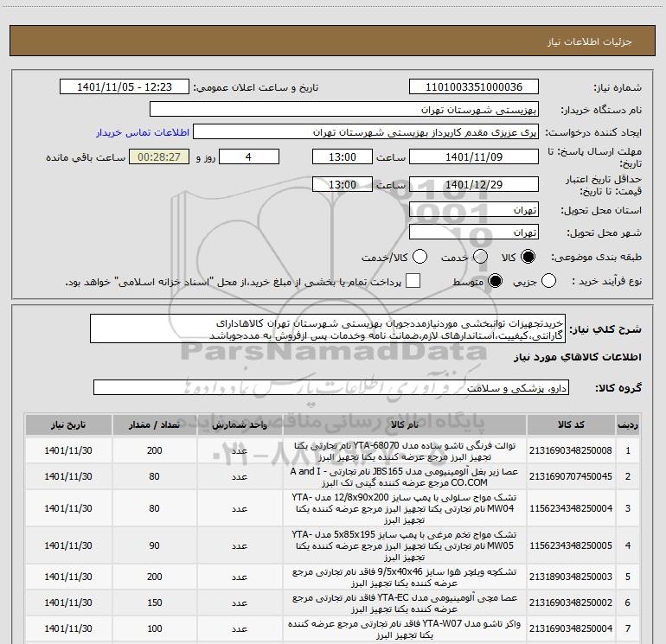Click the price validity hour field next to 1401/12/29
This screenshot has height=644, width=666.
coord(343,184)
